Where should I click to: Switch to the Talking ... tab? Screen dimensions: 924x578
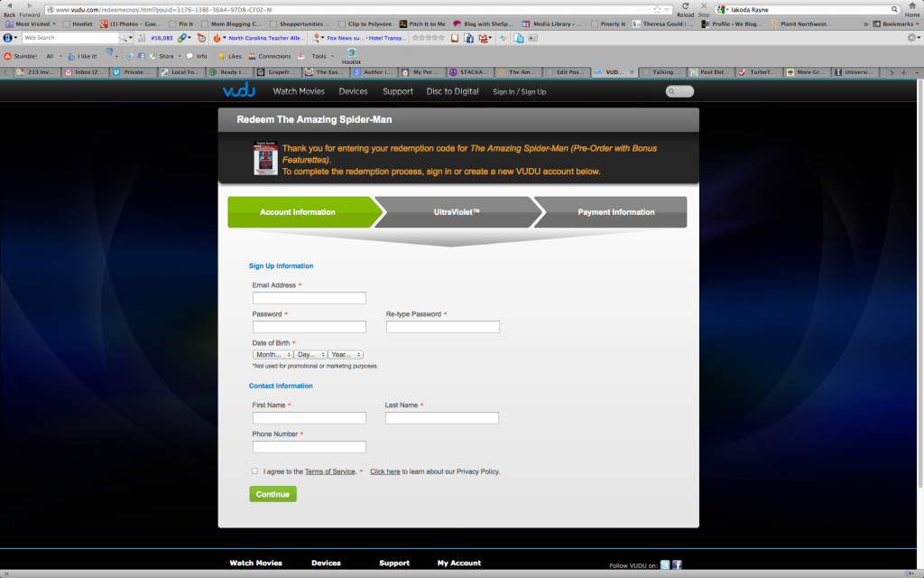click(661, 72)
